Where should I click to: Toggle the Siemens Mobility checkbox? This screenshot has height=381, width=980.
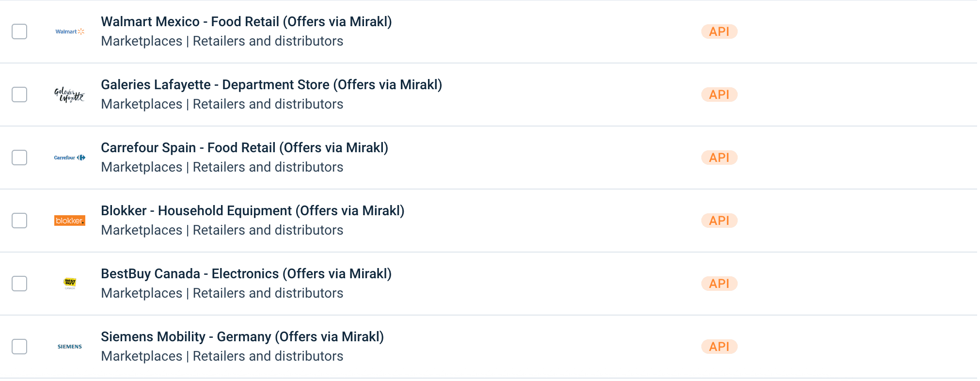pos(19,347)
